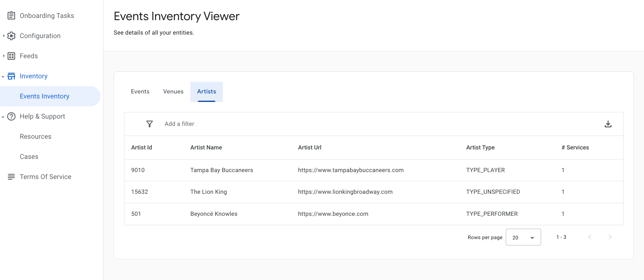Screen dimensions: 644x280
Task: Open the Resources sidebar link
Action: point(36,137)
